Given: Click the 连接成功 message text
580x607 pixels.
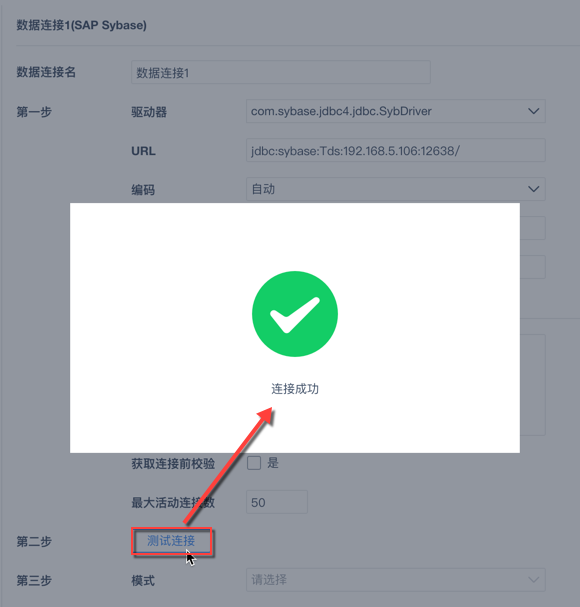Looking at the screenshot, I should 295,388.
